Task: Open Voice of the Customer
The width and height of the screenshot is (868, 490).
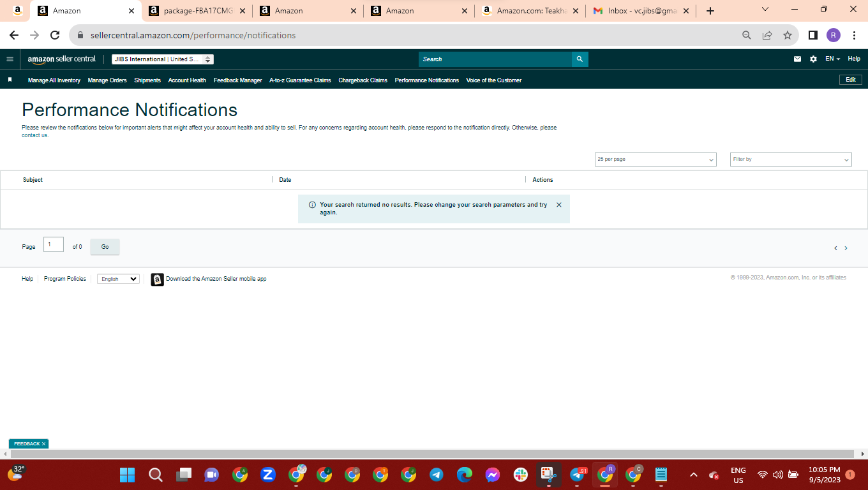Action: (x=494, y=80)
